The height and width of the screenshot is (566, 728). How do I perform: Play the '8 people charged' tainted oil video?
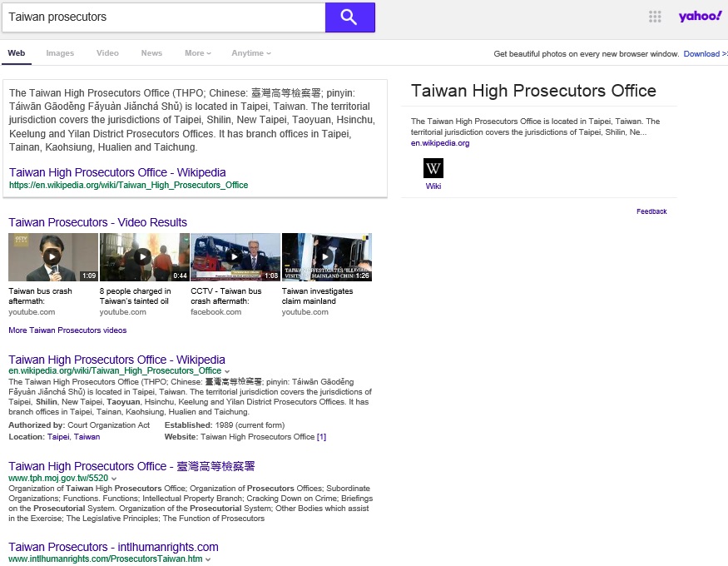pyautogui.click(x=145, y=257)
